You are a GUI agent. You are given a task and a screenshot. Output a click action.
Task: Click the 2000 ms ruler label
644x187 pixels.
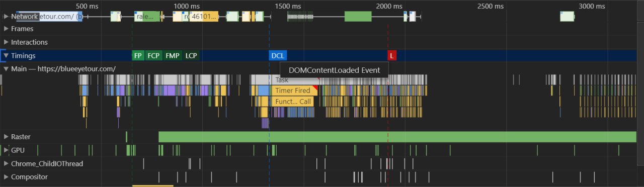pos(389,6)
